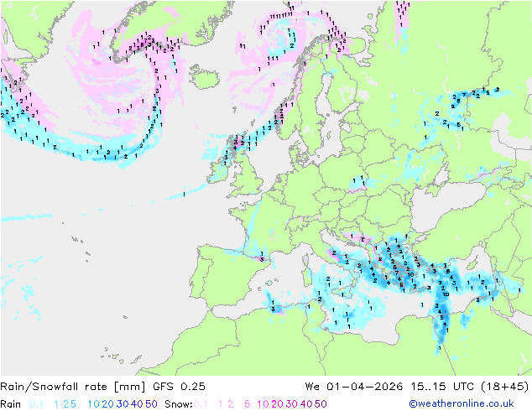Click the 'We 01-04-2026' date text

pos(354,387)
